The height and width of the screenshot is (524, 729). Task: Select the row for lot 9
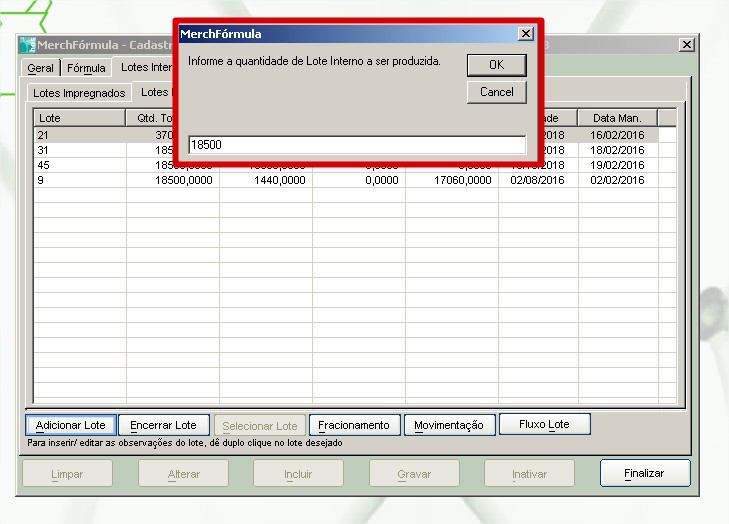pyautogui.click(x=79, y=181)
